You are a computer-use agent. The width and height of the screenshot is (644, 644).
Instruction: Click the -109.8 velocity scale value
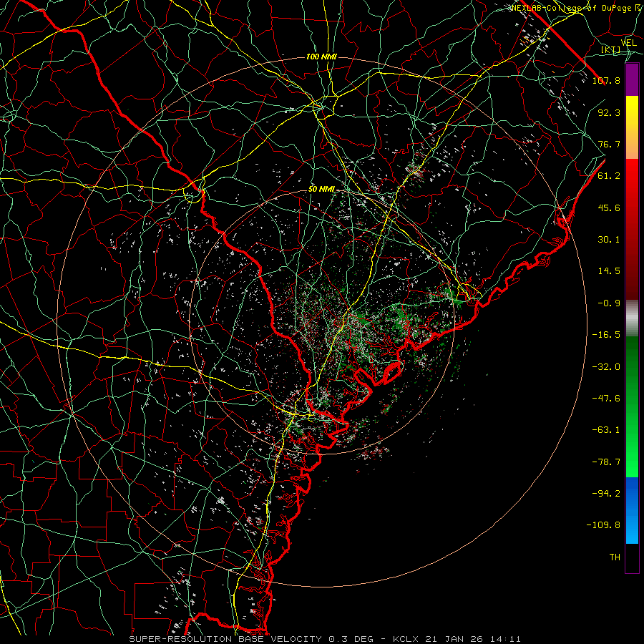pyautogui.click(x=603, y=525)
